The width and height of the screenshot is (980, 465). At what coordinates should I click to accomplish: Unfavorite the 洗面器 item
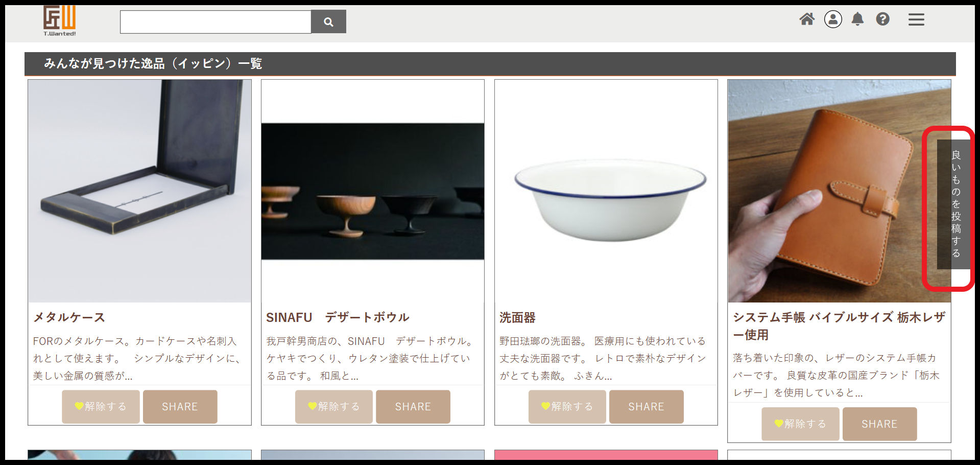click(567, 407)
